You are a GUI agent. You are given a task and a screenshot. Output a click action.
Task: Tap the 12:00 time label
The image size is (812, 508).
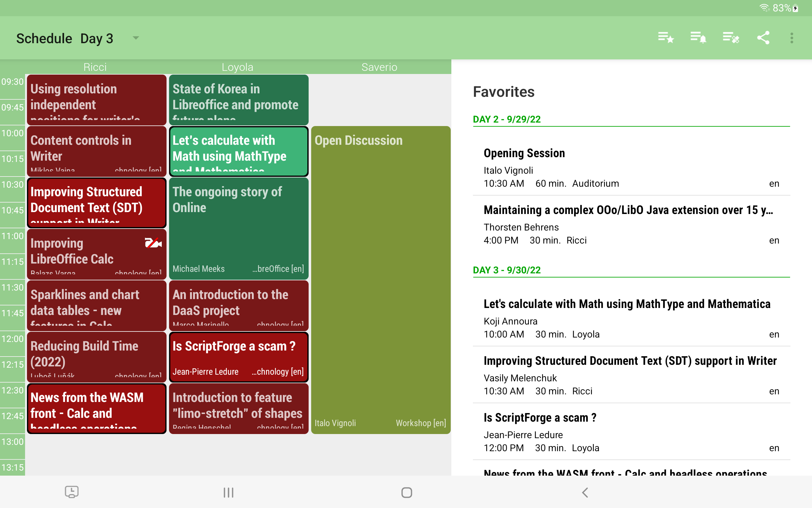(12, 339)
